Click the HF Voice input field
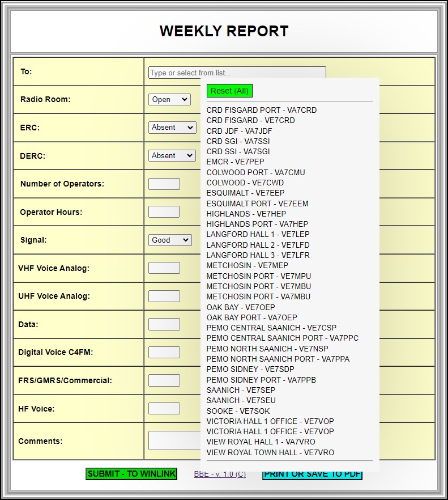 point(164,408)
